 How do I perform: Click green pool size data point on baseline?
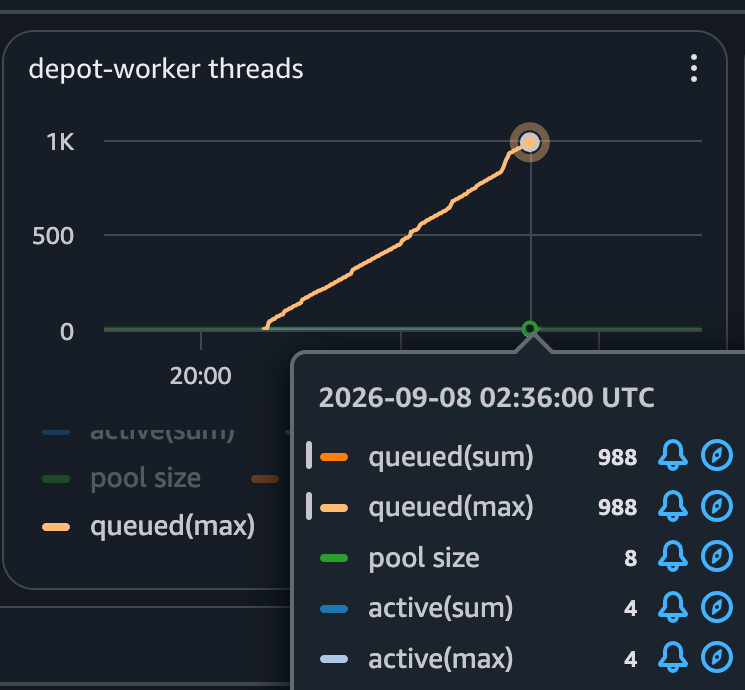530,328
